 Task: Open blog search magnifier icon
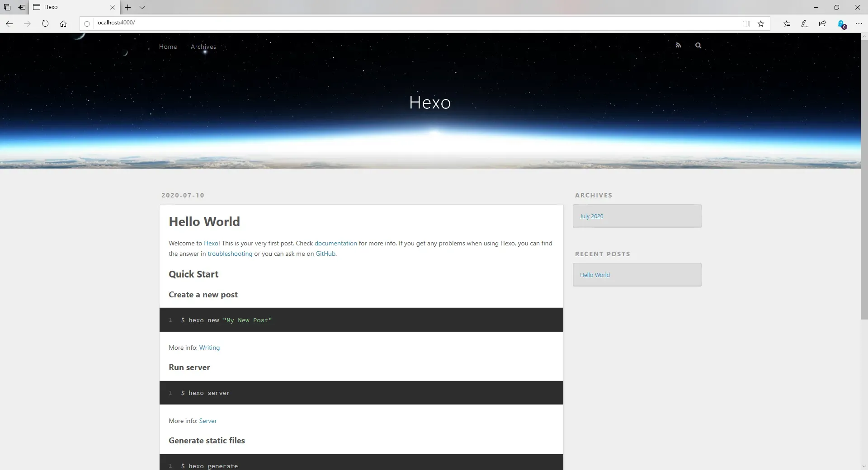click(698, 45)
